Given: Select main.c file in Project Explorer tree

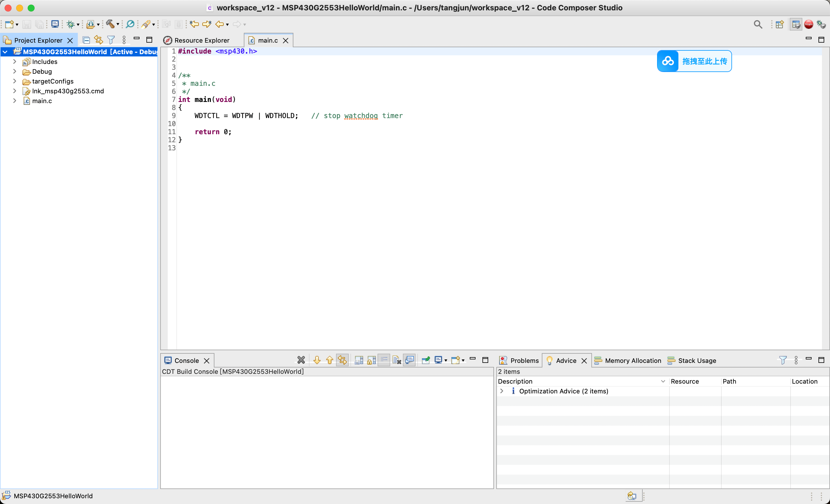Looking at the screenshot, I should point(42,101).
